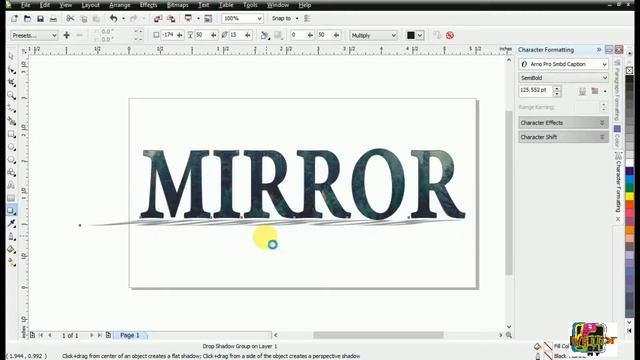Switch to the Page 1 tab

point(130,335)
